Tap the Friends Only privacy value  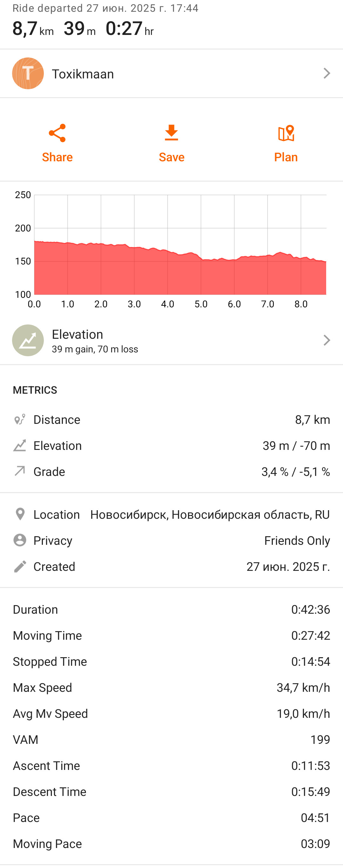[x=297, y=540]
